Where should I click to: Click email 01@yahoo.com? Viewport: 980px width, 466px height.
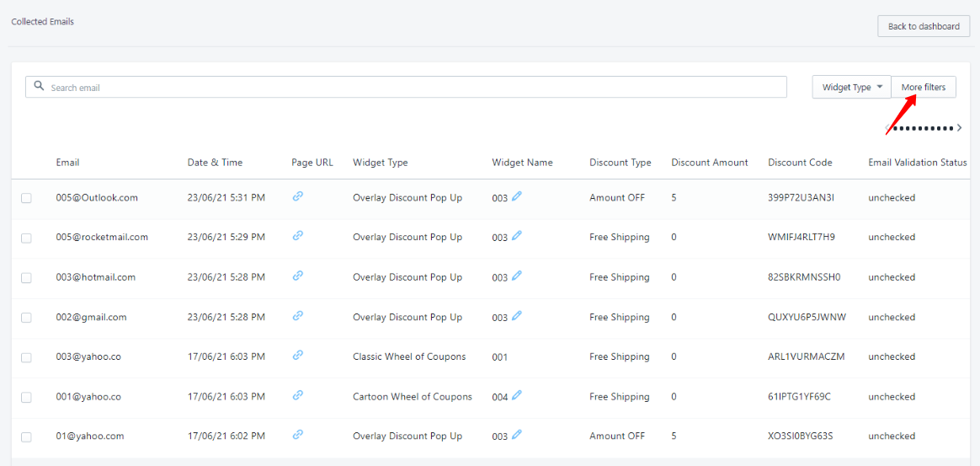click(x=90, y=436)
